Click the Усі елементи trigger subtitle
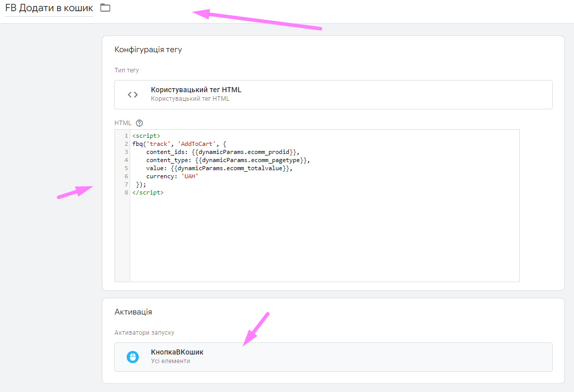Screen dimensions: 574x392 click(x=170, y=361)
